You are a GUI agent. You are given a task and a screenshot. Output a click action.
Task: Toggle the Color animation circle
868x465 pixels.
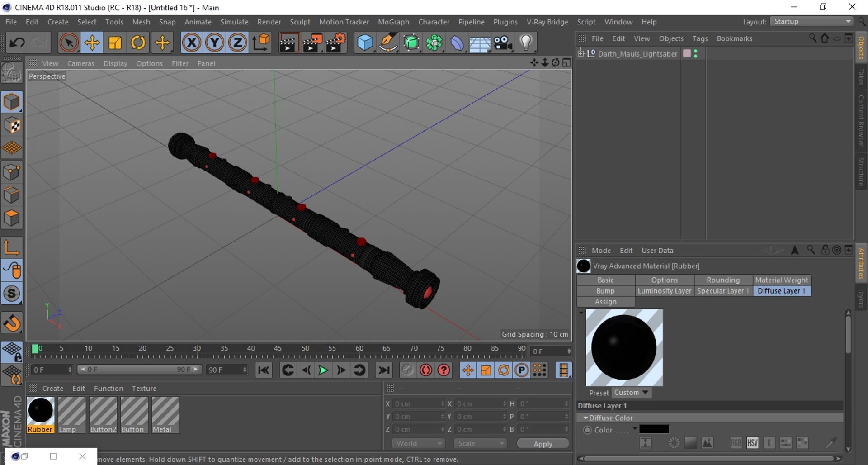click(x=587, y=430)
